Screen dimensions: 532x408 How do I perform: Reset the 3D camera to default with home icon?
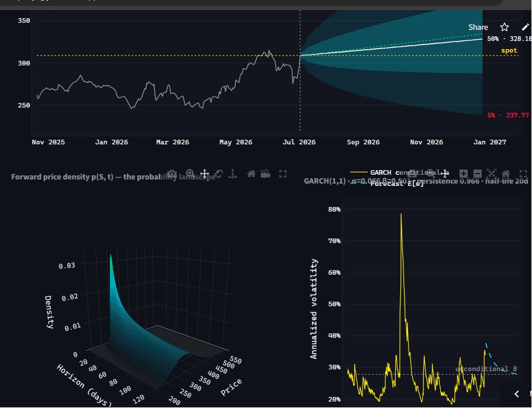251,174
